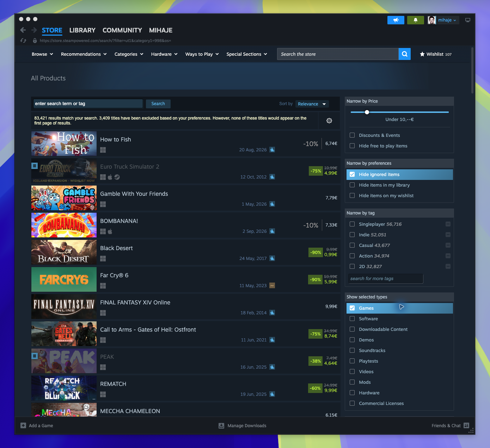
Task: Check Hide items in my library
Action: coord(352,185)
